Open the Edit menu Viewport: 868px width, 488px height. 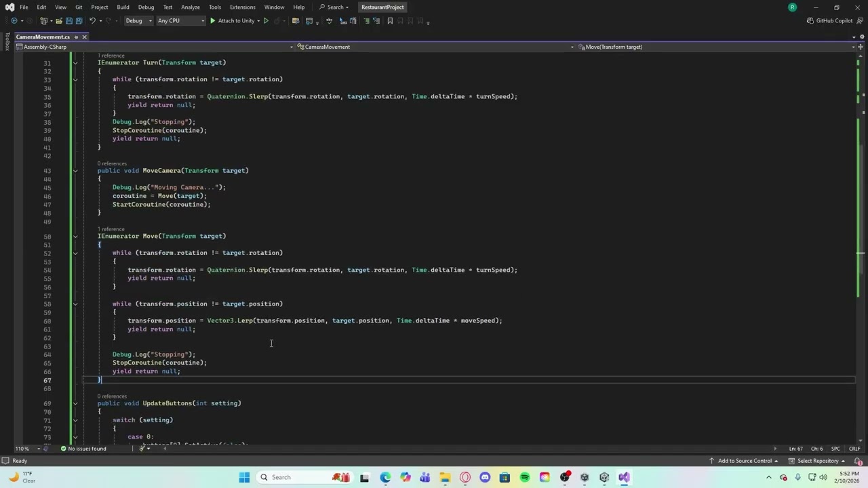(x=41, y=7)
